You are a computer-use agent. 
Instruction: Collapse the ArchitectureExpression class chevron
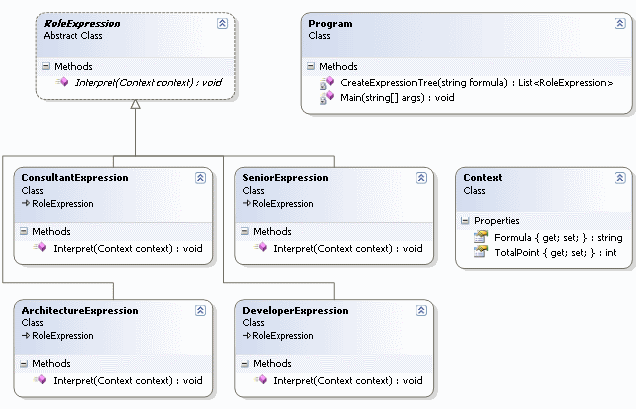(x=200, y=311)
